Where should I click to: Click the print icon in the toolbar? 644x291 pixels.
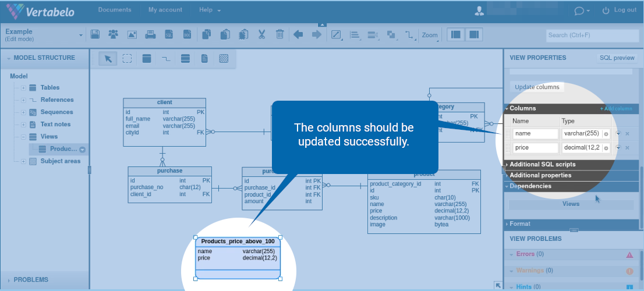[150, 34]
